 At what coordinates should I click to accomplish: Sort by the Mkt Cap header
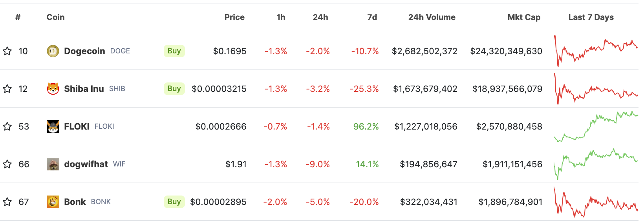pyautogui.click(x=524, y=17)
